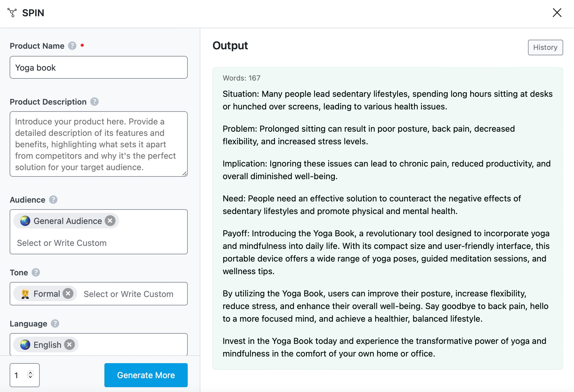Open Tone help question mark icon
The image size is (574, 392).
pyautogui.click(x=36, y=272)
